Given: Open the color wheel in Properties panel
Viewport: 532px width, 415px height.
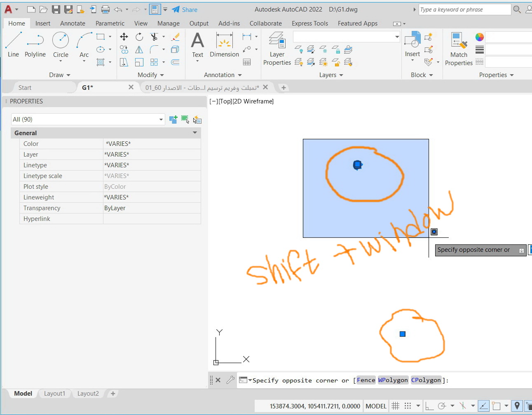Looking at the screenshot, I should click(x=479, y=37).
